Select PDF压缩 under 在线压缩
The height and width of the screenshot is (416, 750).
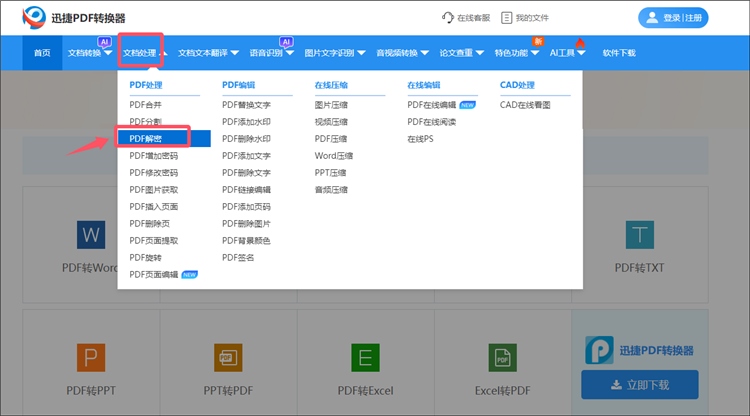331,139
